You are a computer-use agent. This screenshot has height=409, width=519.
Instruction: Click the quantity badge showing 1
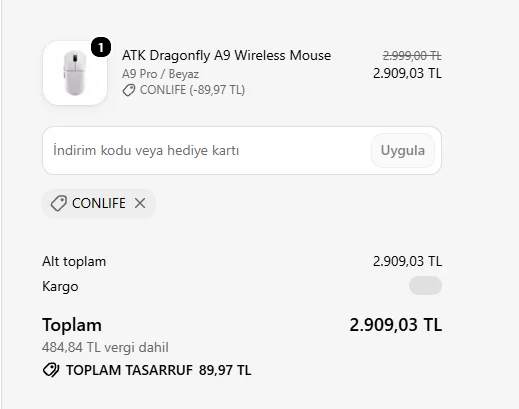click(x=101, y=47)
